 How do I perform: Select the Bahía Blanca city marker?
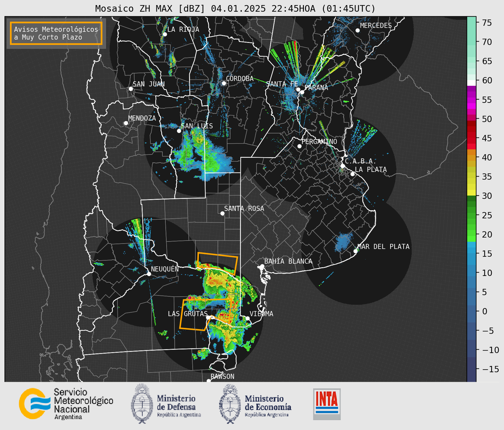pos(262,266)
